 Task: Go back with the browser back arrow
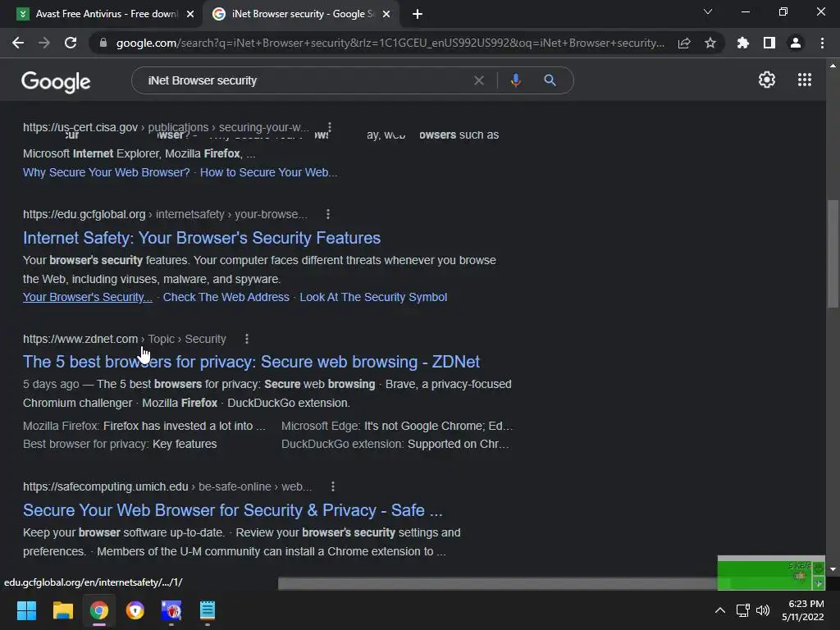(18, 43)
